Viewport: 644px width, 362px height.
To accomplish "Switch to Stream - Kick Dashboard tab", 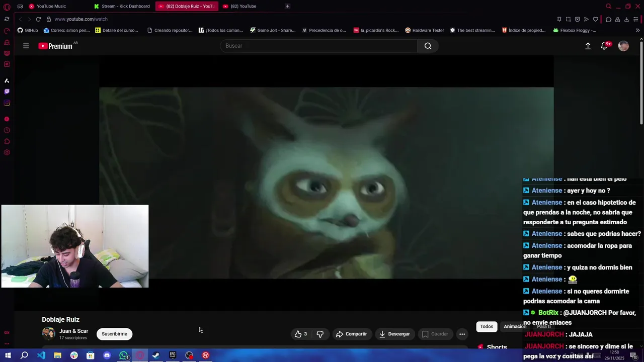I will (122, 6).
